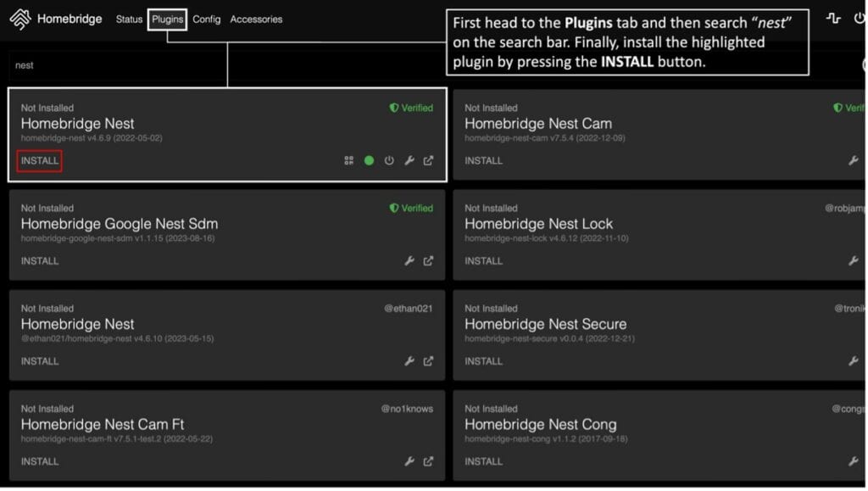This screenshot has height=491, width=868.
Task: Install the @ethan021 Homebridge Nest plugin
Action: tap(40, 361)
